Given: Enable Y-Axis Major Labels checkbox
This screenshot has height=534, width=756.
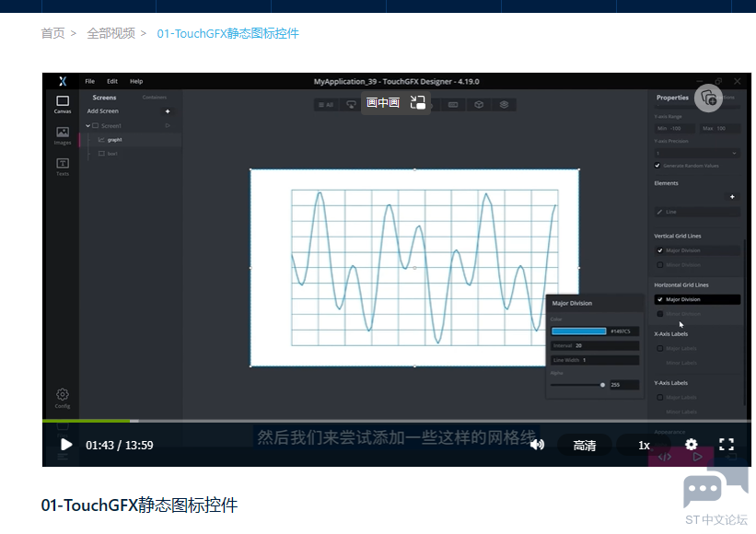Looking at the screenshot, I should point(660,397).
